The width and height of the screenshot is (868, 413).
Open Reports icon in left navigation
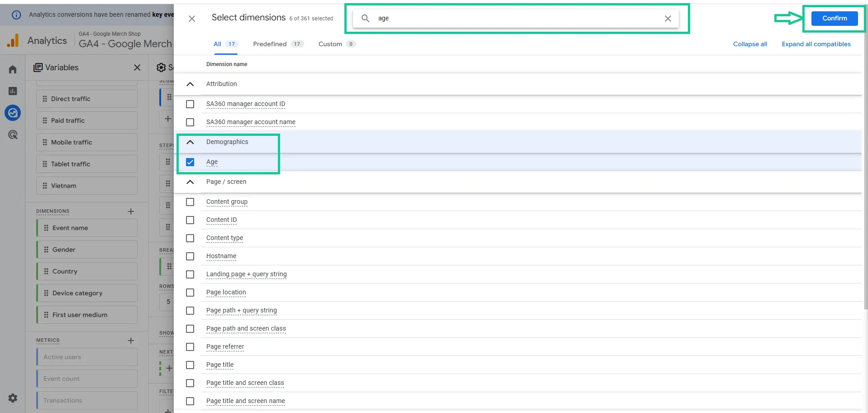pyautogui.click(x=13, y=91)
